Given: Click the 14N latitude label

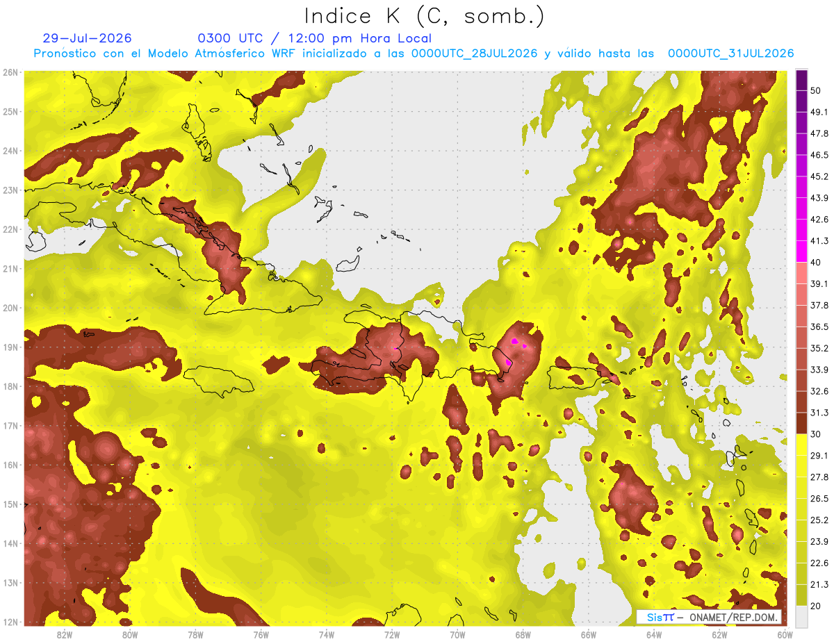Looking at the screenshot, I should click(x=10, y=543).
